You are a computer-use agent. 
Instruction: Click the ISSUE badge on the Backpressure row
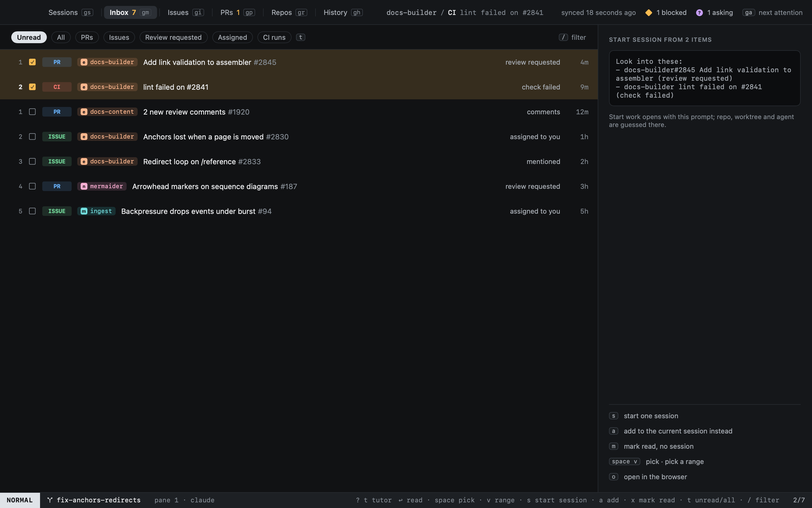point(57,211)
